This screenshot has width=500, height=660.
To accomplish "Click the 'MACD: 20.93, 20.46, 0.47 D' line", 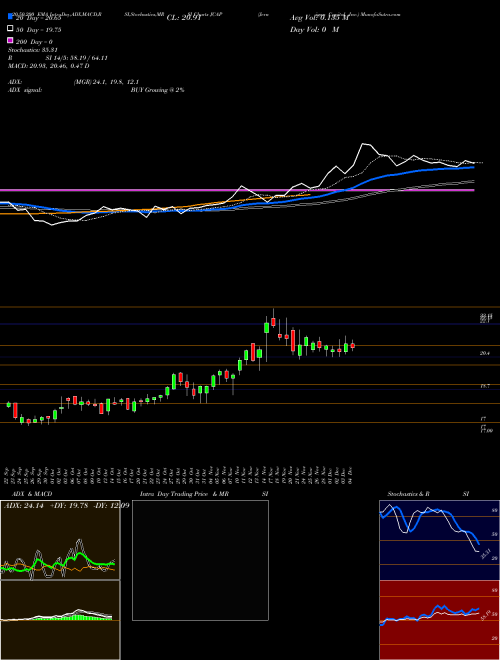I will pyautogui.click(x=48, y=66).
